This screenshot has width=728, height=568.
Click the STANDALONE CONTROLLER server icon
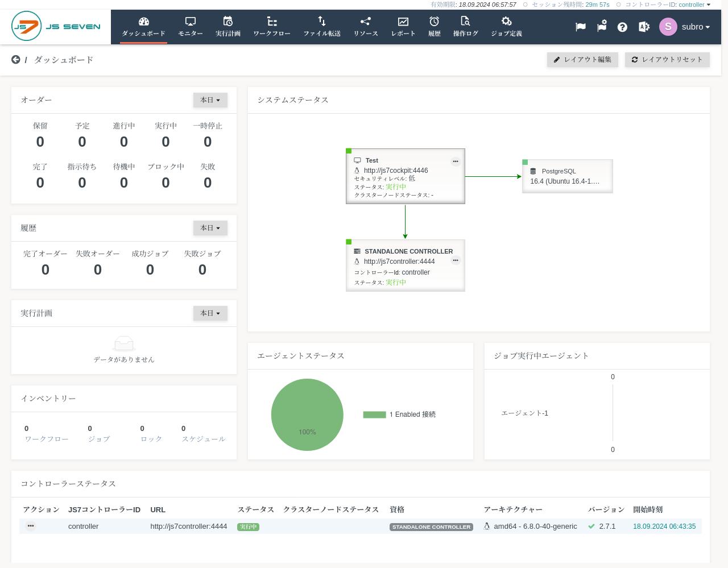[357, 251]
